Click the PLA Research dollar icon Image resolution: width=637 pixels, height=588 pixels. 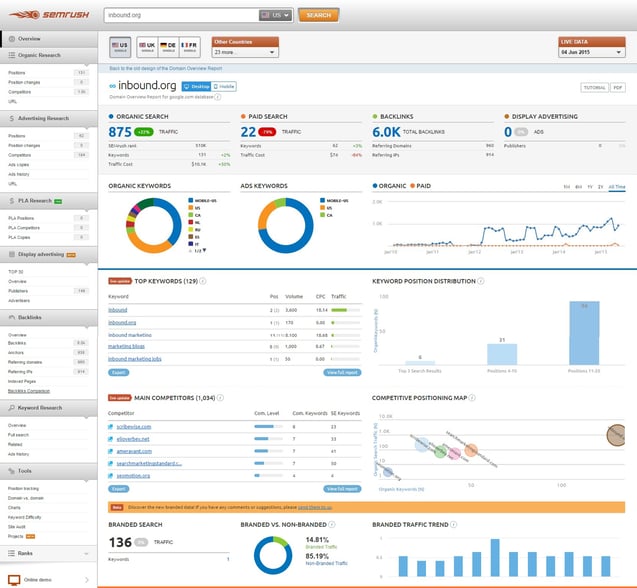click(12, 201)
